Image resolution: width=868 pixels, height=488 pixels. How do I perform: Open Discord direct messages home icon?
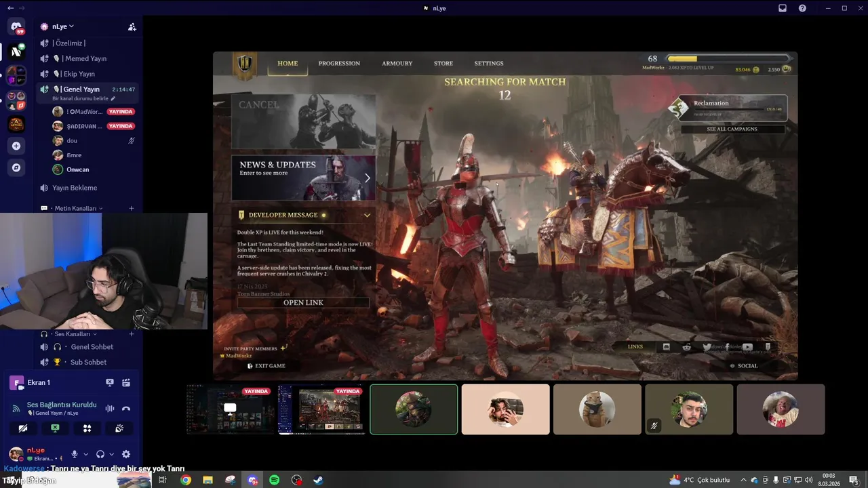coord(16,27)
